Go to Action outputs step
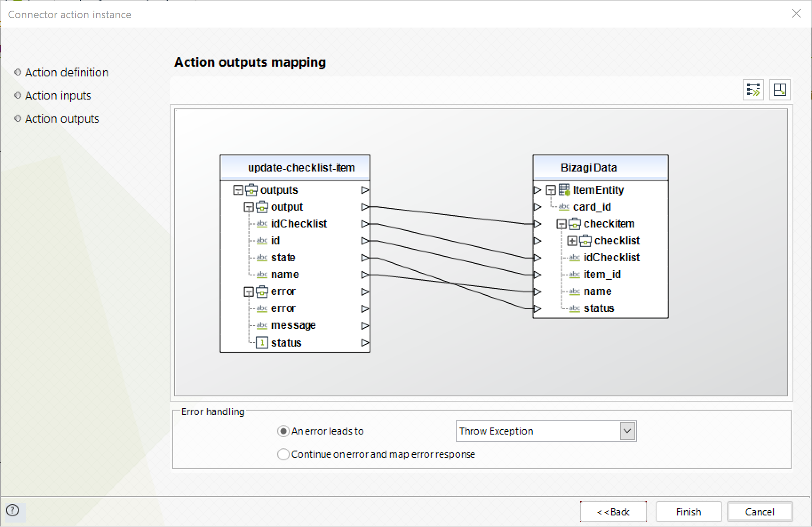 62,119
